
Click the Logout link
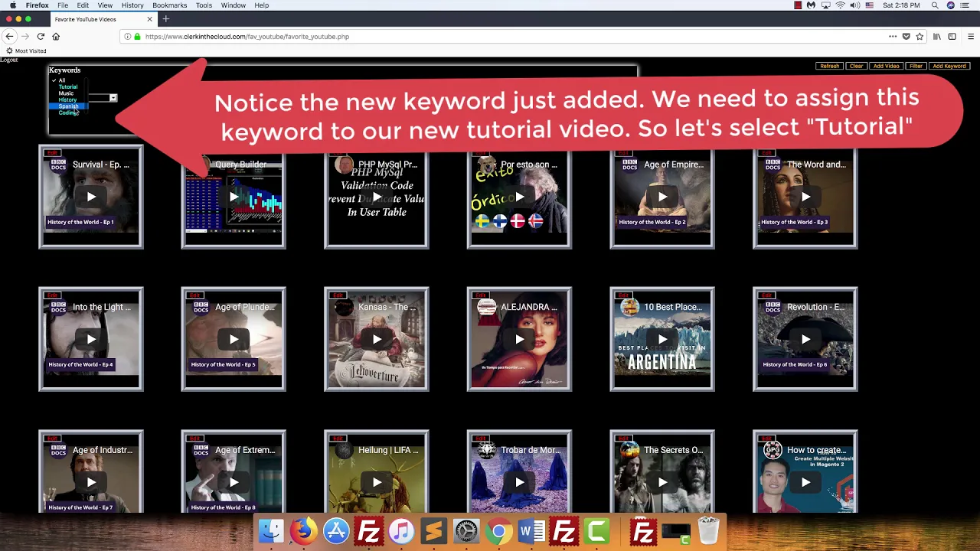coord(9,60)
